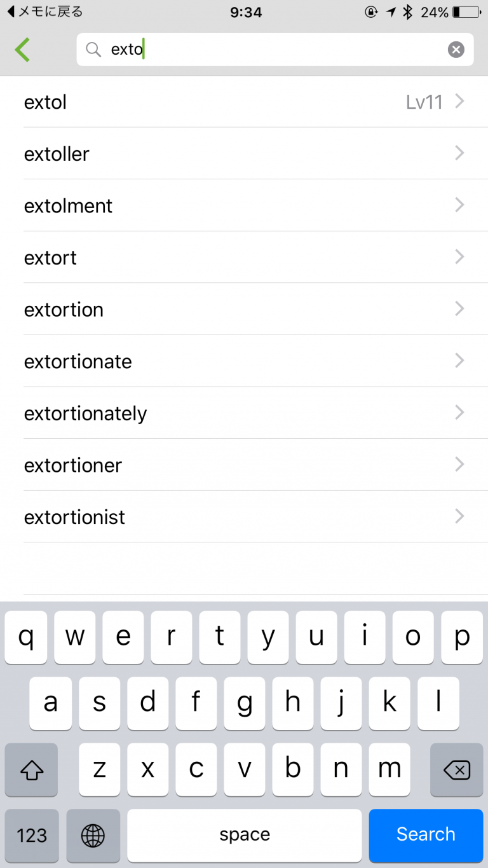Tap the green back arrow

point(23,50)
